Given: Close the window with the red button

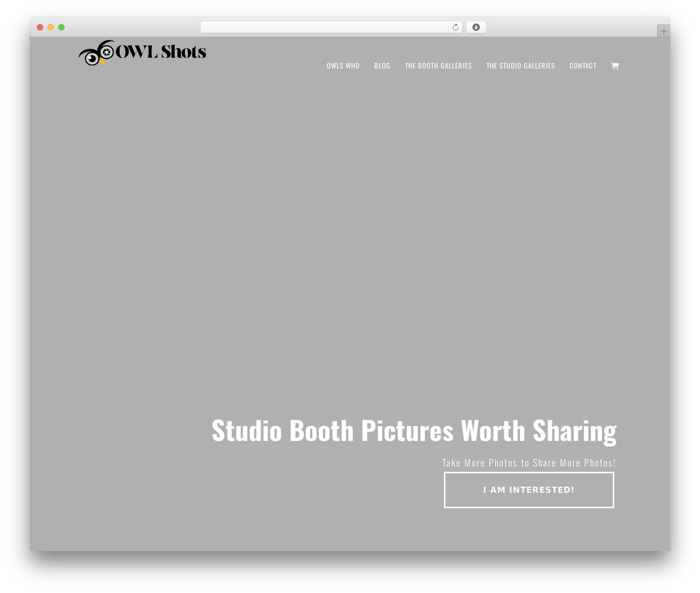Looking at the screenshot, I should click(x=40, y=27).
